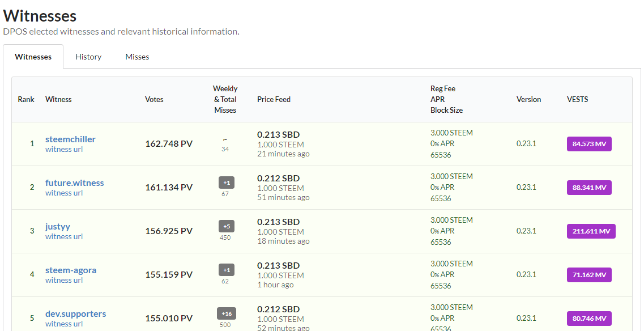The image size is (644, 331).
Task: Select the 156.925 PV votes value
Action: pyautogui.click(x=169, y=231)
